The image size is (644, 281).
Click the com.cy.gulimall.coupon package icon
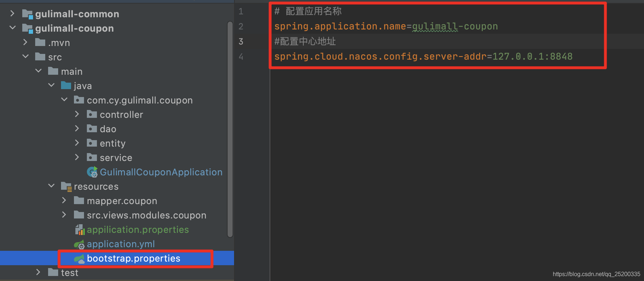click(79, 100)
